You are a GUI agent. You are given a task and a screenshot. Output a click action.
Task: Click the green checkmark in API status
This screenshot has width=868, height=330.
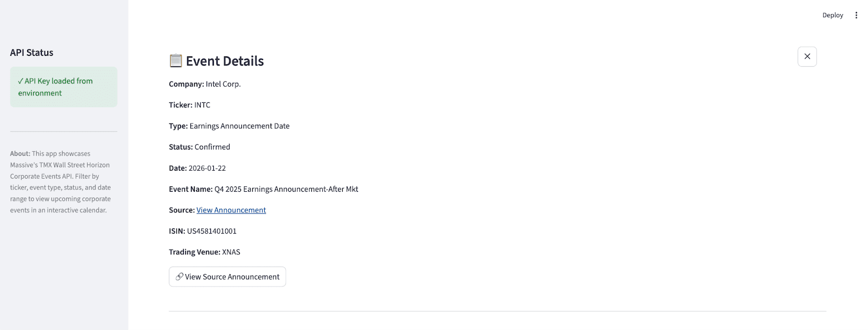tap(21, 81)
